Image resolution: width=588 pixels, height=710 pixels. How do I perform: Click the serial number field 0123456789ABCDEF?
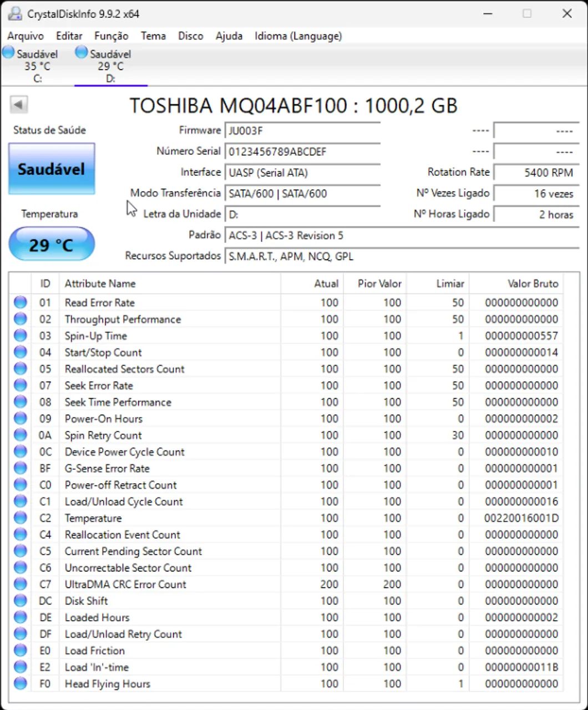[302, 151]
